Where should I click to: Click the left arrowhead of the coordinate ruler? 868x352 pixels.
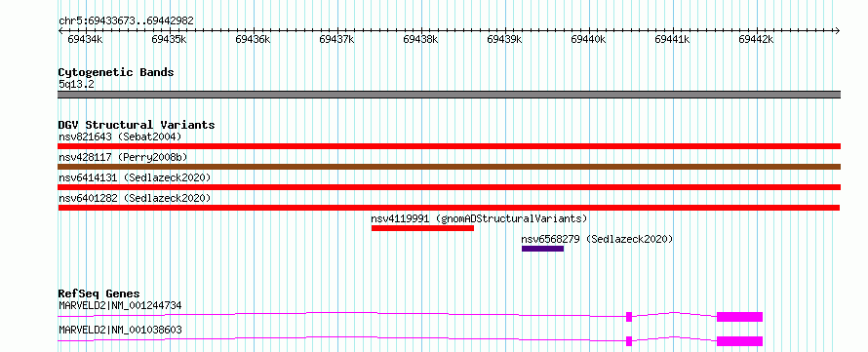tap(60, 31)
